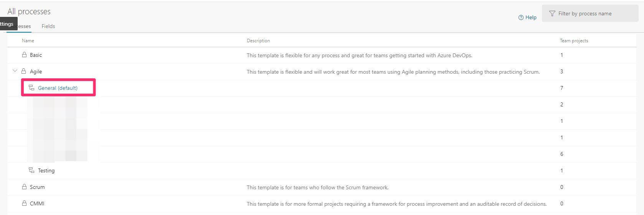
Task: Click the lock icon beside Agile
Action: (24, 71)
